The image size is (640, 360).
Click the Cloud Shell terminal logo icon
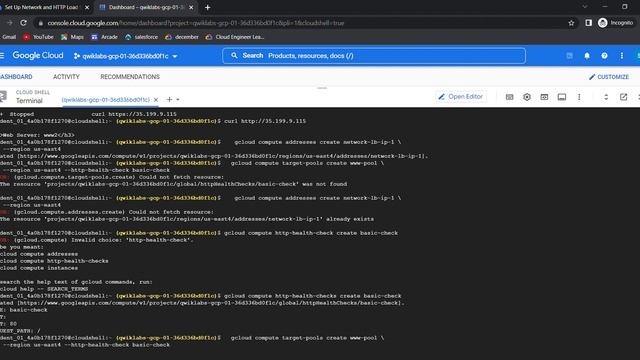(x=3, y=96)
